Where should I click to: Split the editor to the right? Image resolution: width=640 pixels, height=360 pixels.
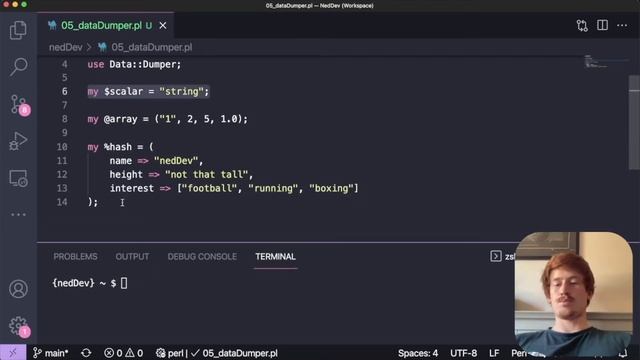[x=602, y=25]
